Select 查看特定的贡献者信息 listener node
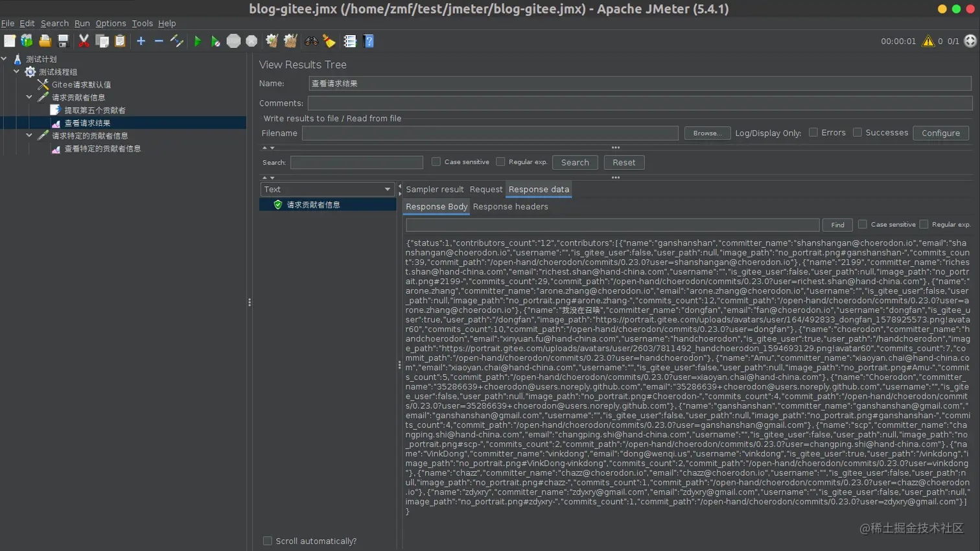The image size is (980, 551). 102,148
